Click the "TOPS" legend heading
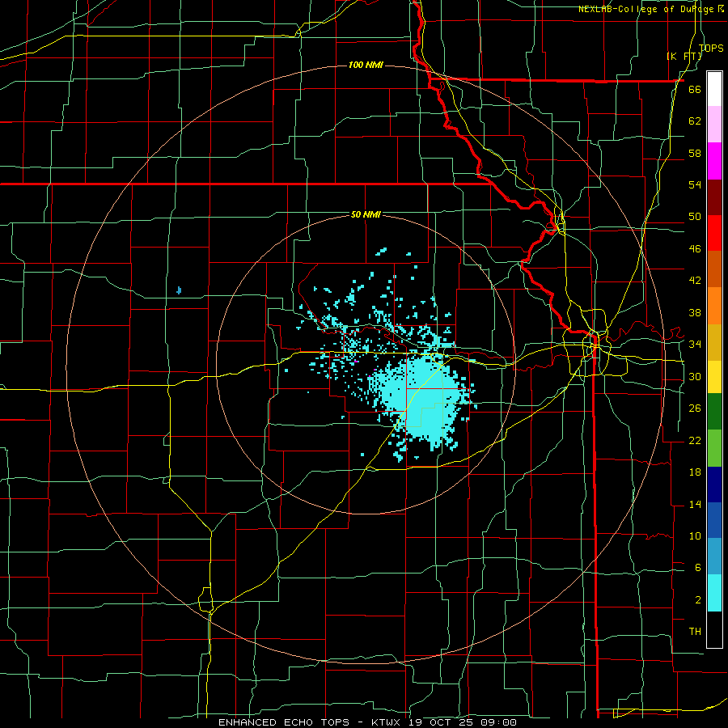Image resolution: width=728 pixels, height=728 pixels. 711,49
